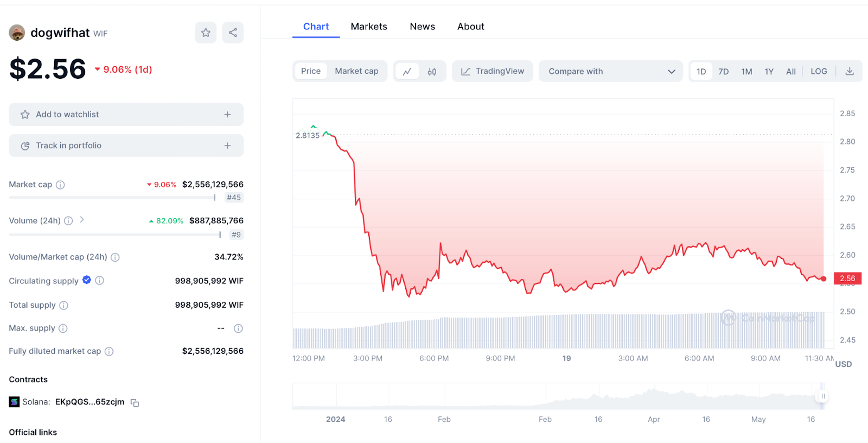
Task: Open the Max. supply info icon
Action: tap(63, 328)
